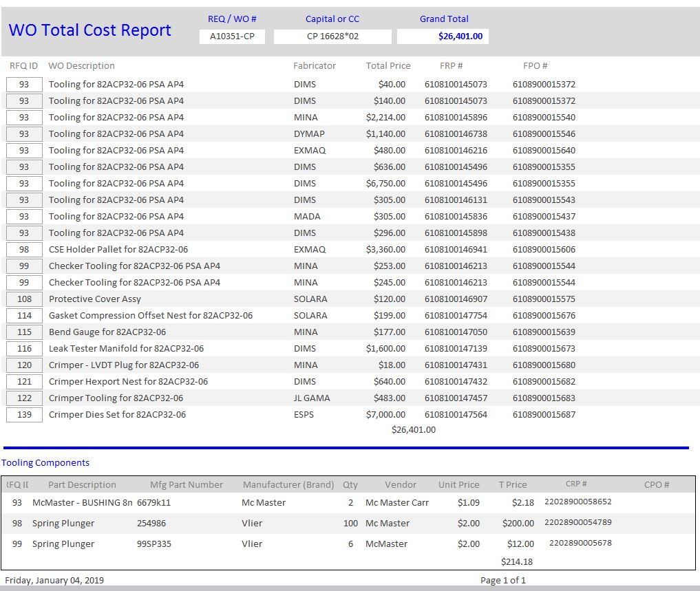
Task: Select the $7,000.00 total price cell
Action: tap(385, 415)
